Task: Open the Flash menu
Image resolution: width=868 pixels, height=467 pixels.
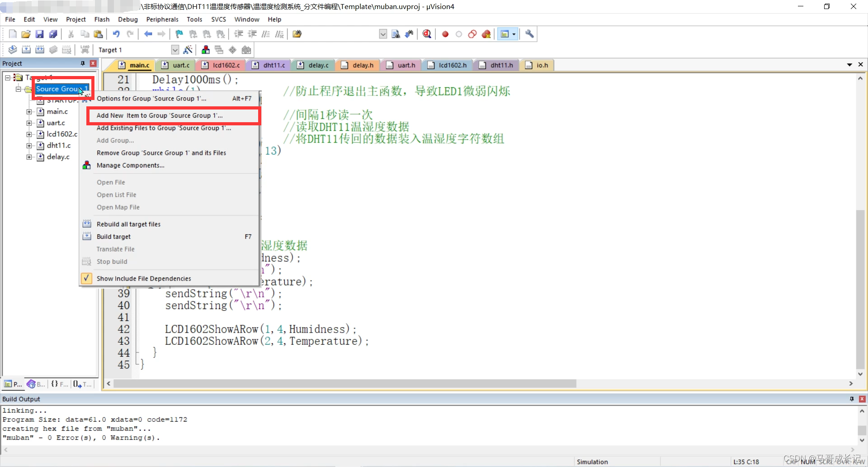Action: coord(102,19)
